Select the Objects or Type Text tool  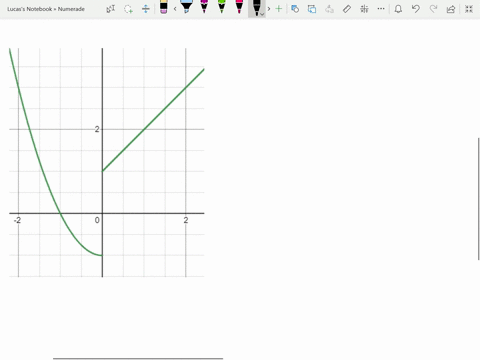click(111, 9)
